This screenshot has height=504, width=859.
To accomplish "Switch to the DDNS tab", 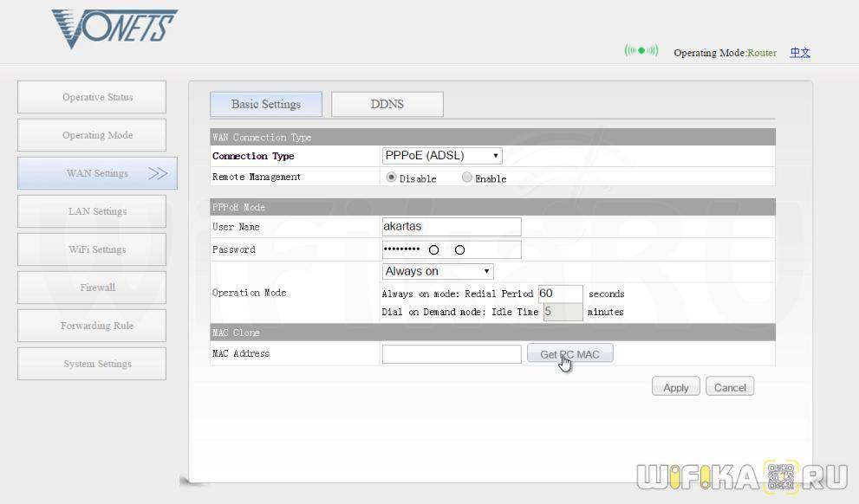I will pos(387,104).
